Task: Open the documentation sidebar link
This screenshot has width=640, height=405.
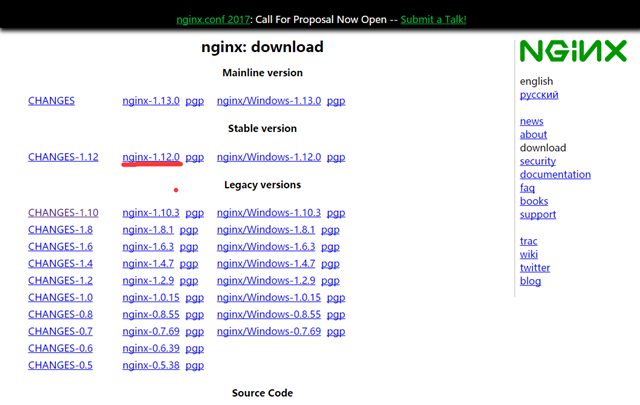Action: pos(555,175)
